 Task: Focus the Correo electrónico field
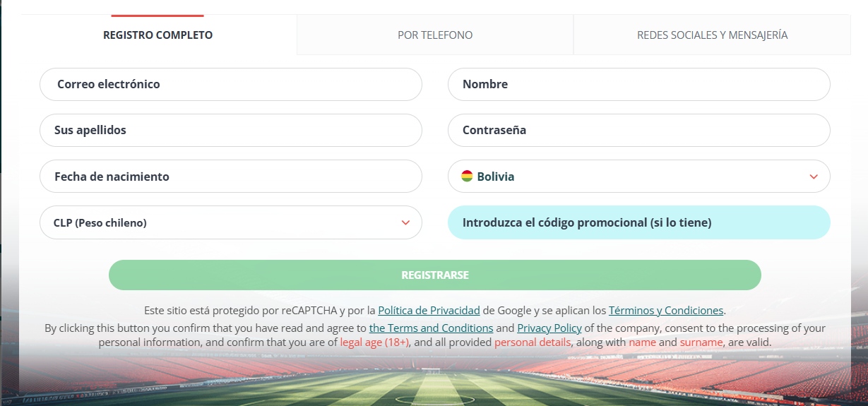230,84
